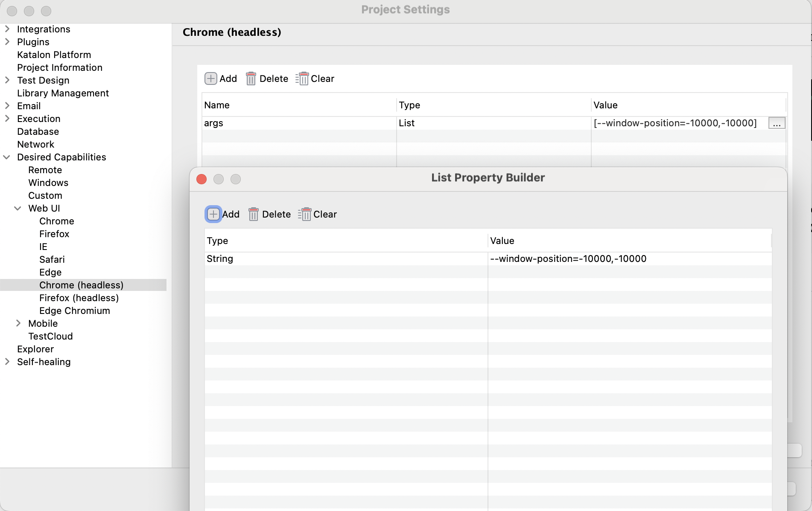Expand the Self-healing settings node

(x=7, y=362)
